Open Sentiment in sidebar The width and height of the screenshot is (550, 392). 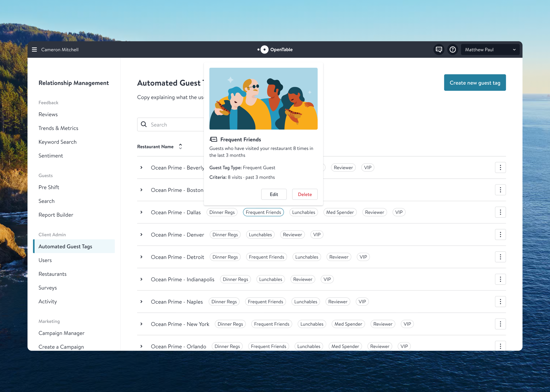coord(51,156)
